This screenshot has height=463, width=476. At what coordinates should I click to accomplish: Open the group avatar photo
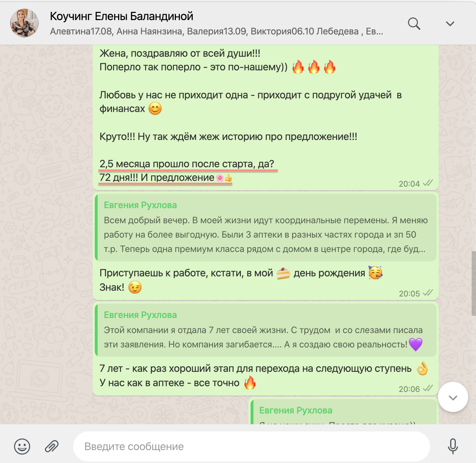tap(24, 23)
